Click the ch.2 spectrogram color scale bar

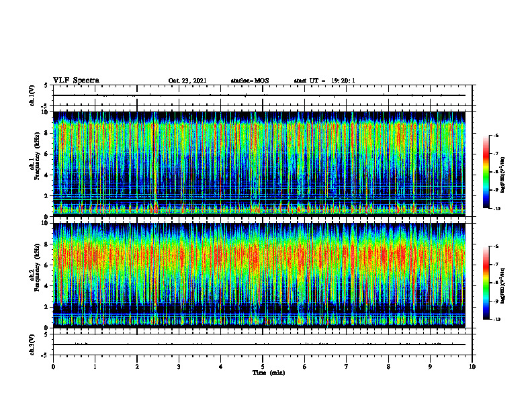486,283
